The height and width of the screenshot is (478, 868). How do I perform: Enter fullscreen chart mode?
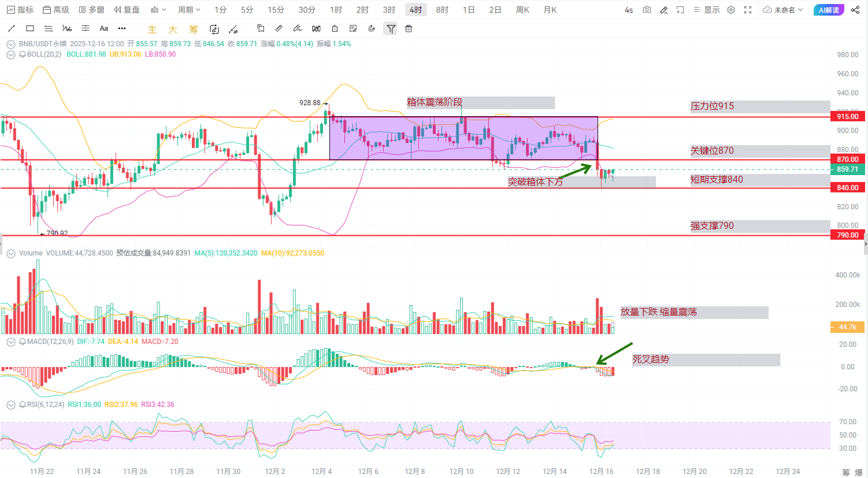748,10
